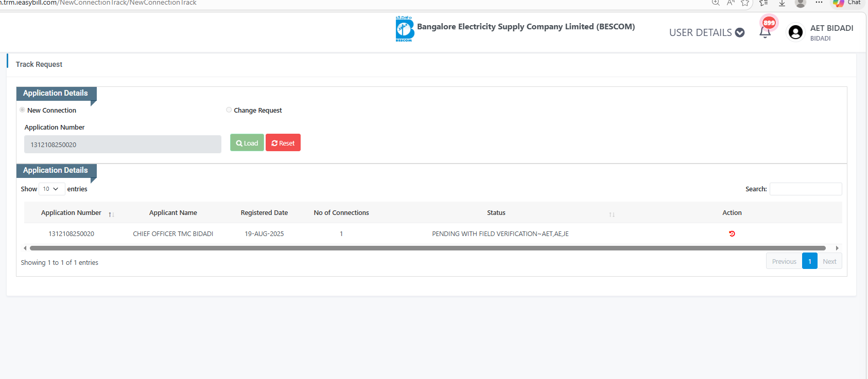868x379 pixels.
Task: Click the Applicant Name column header
Action: (173, 212)
